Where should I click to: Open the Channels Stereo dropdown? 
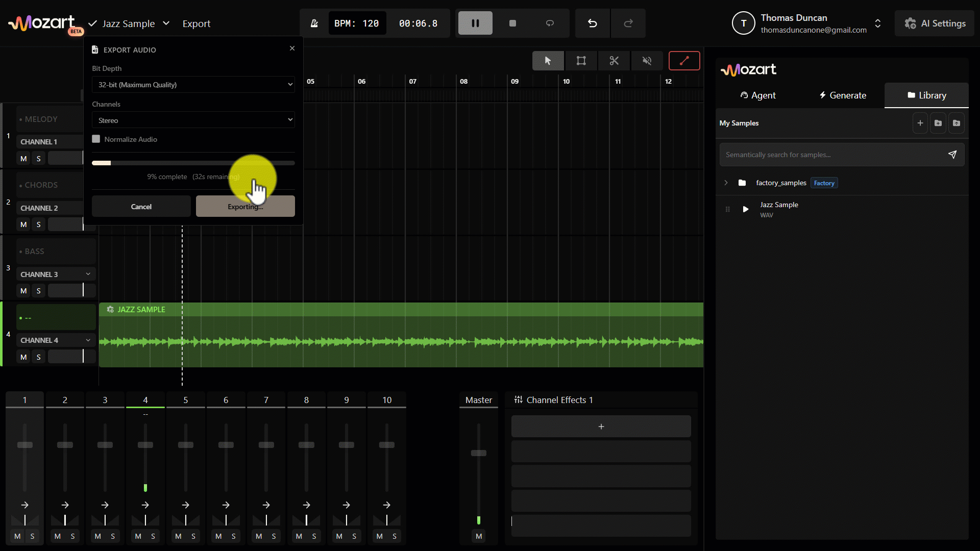tap(193, 120)
